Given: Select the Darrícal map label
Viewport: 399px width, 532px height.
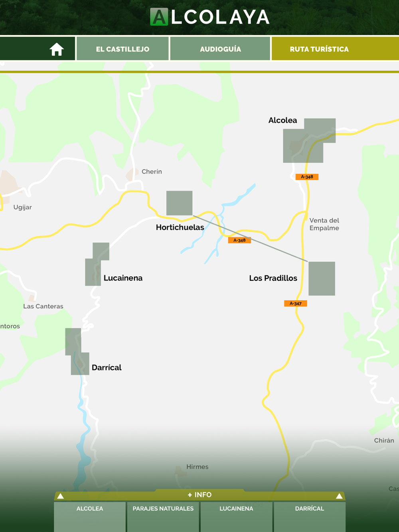Looking at the screenshot, I should [x=107, y=368].
